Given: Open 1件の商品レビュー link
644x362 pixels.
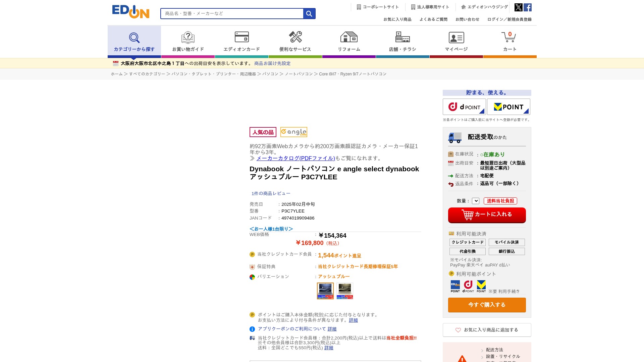Looking at the screenshot, I should [x=271, y=193].
